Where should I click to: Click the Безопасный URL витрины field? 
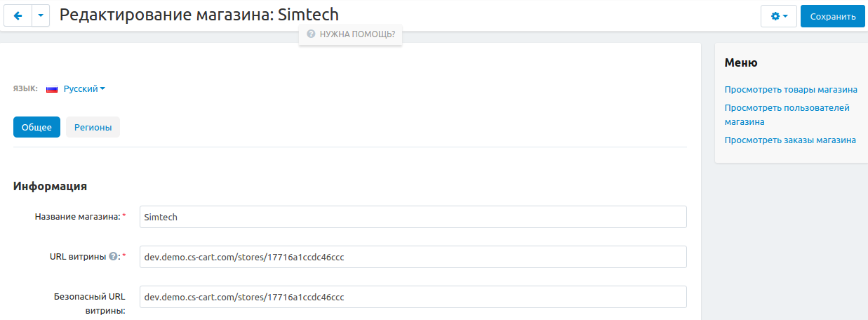[413, 297]
